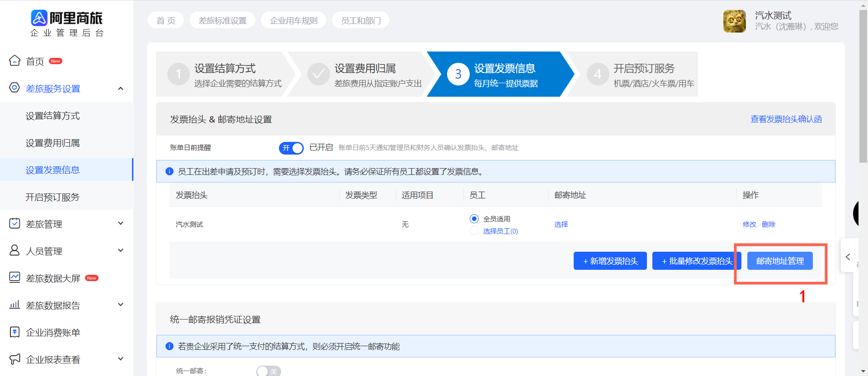Image resolution: width=868 pixels, height=376 pixels.
Task: Click step 4 circle 开启预订服务
Action: pyautogui.click(x=598, y=74)
